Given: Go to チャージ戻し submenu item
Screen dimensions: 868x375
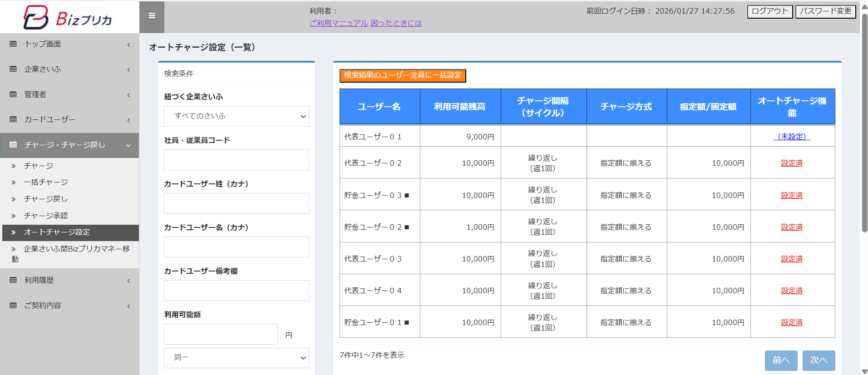Looking at the screenshot, I should click(x=46, y=199).
